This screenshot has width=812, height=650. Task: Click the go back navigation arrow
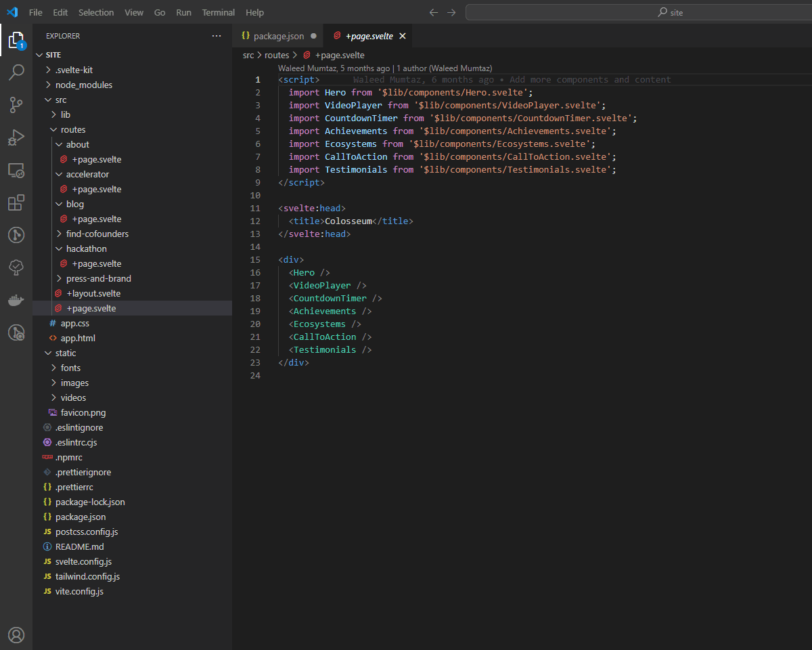[434, 12]
